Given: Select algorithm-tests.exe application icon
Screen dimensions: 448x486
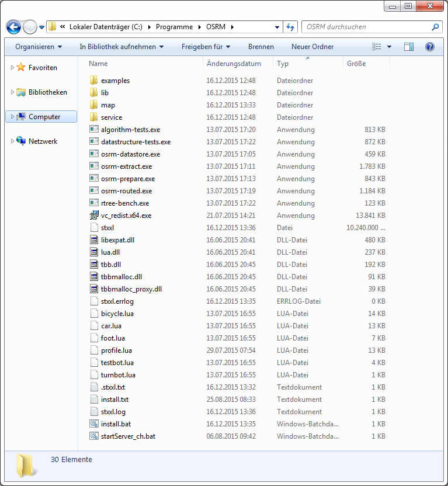Looking at the screenshot, I should (94, 129).
